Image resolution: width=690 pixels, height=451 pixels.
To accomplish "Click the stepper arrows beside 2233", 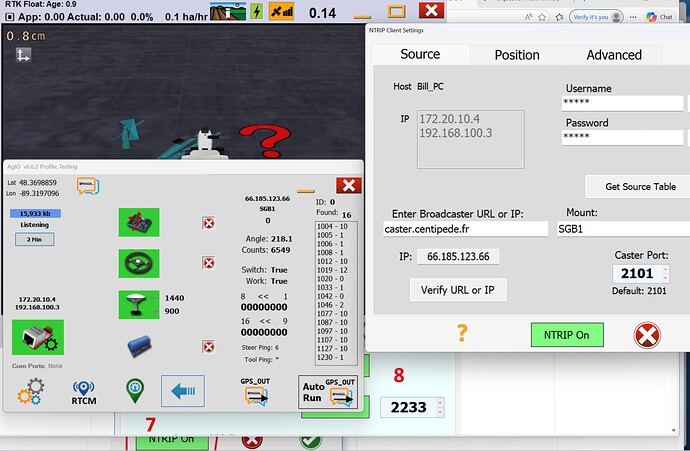I will tap(440, 407).
